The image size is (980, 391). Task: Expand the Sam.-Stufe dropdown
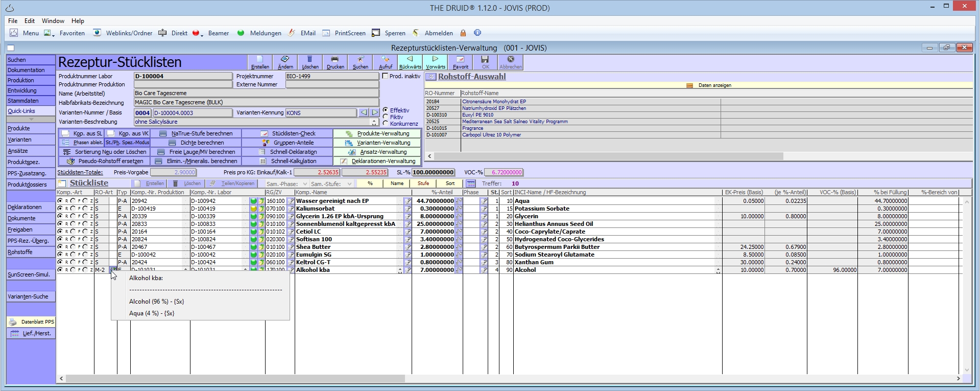pos(349,184)
